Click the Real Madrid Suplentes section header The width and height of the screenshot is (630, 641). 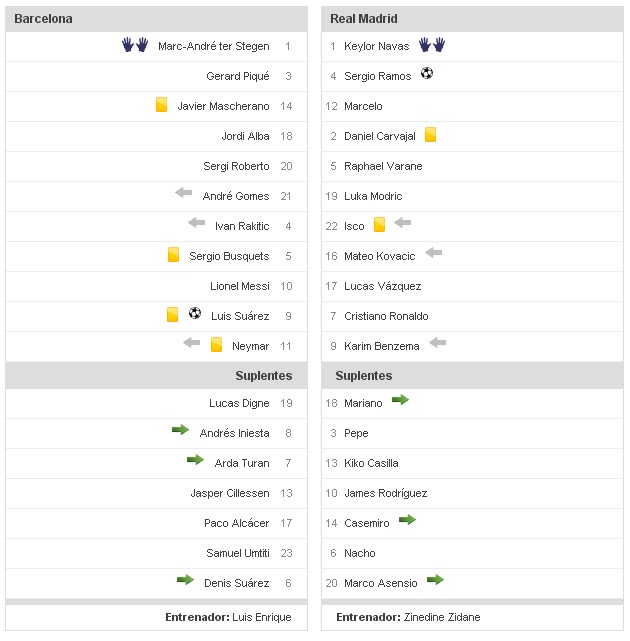[x=364, y=376]
